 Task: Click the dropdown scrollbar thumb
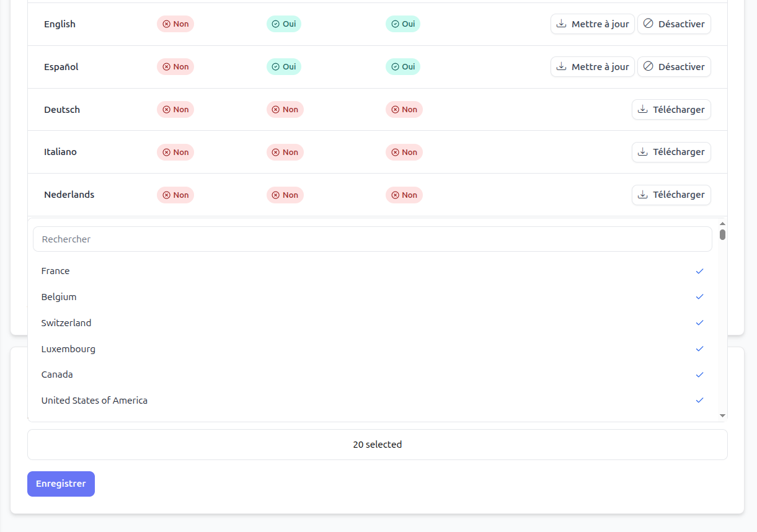click(722, 235)
